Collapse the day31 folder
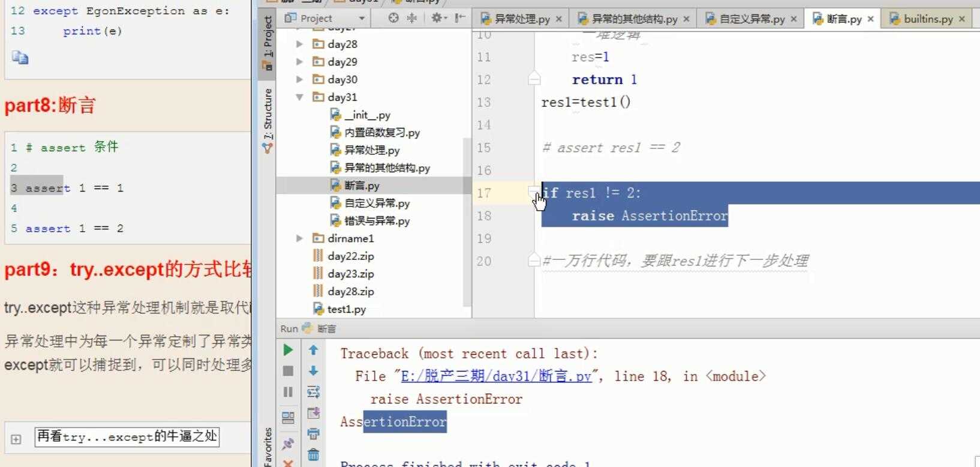Screen dimensions: 980x467 (x=299, y=97)
